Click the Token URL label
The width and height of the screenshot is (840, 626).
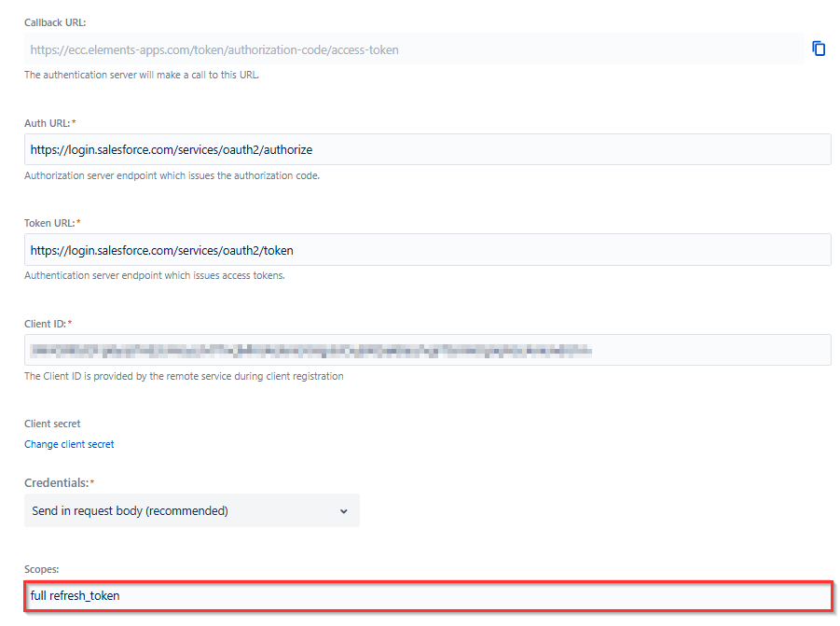(x=52, y=223)
